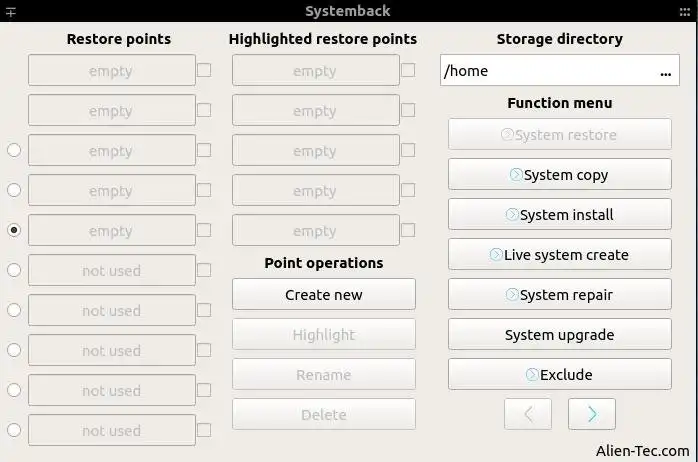698x462 pixels.
Task: Select the fourth restore point radio button
Action: click(14, 190)
